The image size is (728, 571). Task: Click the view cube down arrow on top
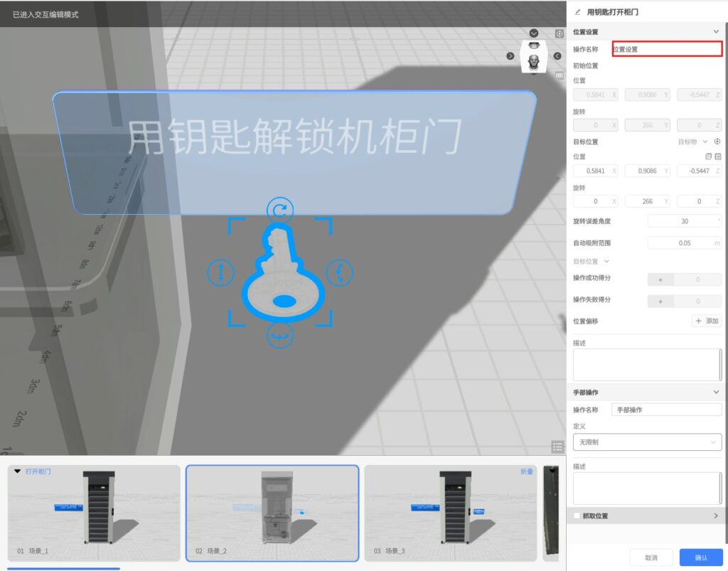(x=534, y=33)
